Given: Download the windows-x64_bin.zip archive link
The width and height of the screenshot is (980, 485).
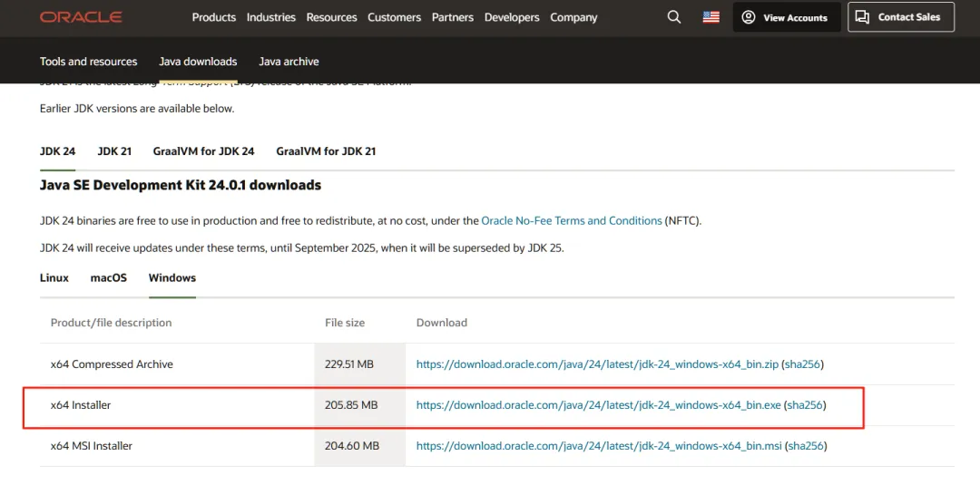Looking at the screenshot, I should 597,364.
